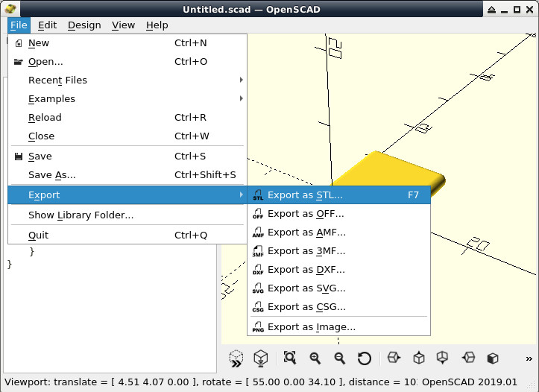Viewport: 539px width, 392px height.
Task: Choose Export as SVG...
Action: (x=338, y=288)
